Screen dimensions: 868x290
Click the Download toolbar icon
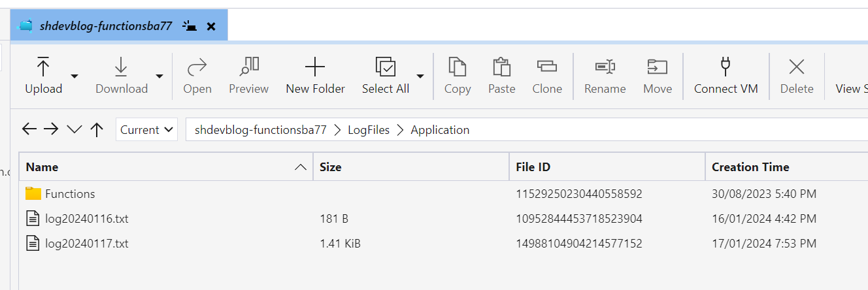tap(121, 67)
